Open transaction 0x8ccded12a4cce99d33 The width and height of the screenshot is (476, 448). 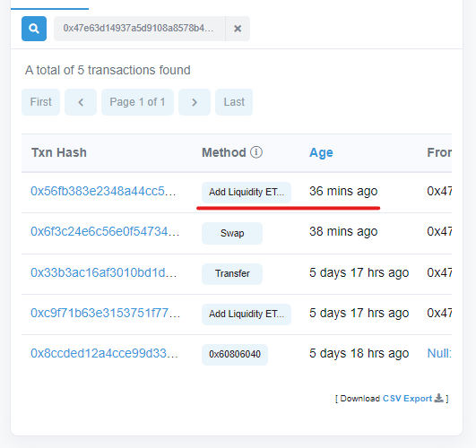point(104,353)
